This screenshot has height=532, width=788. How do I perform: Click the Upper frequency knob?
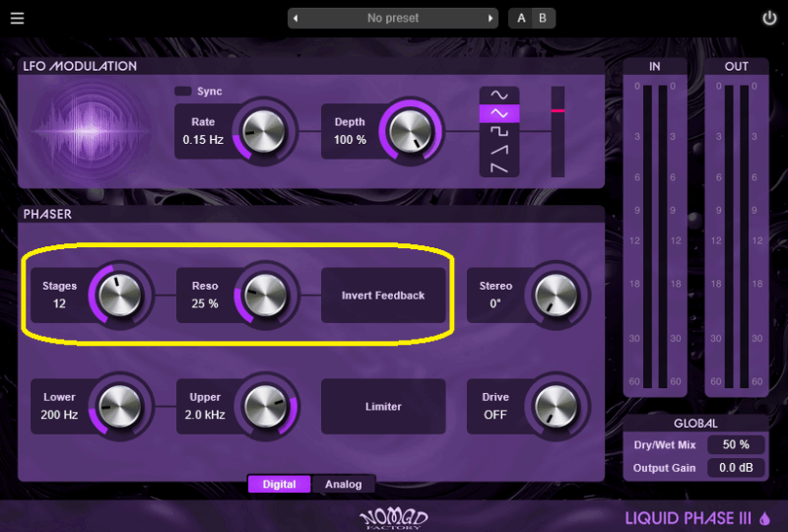[x=265, y=406]
